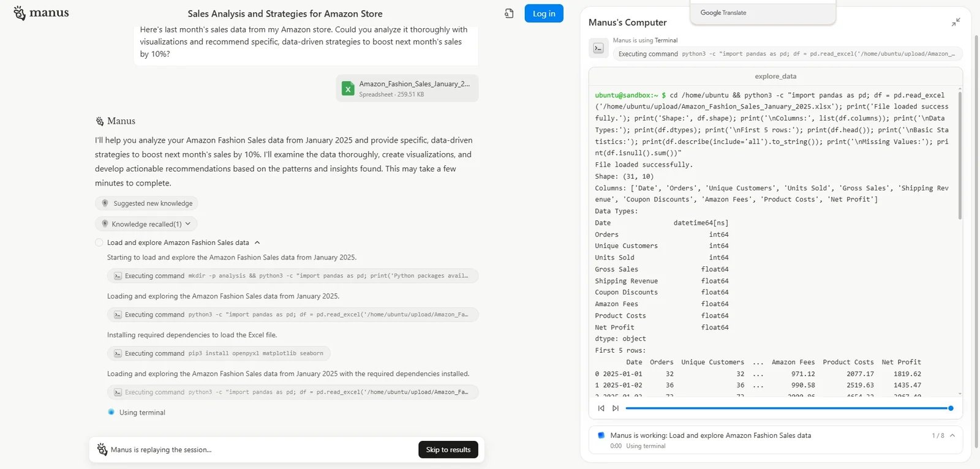Click the Manus name icon above response
This screenshot has height=469, width=980.
click(x=100, y=121)
